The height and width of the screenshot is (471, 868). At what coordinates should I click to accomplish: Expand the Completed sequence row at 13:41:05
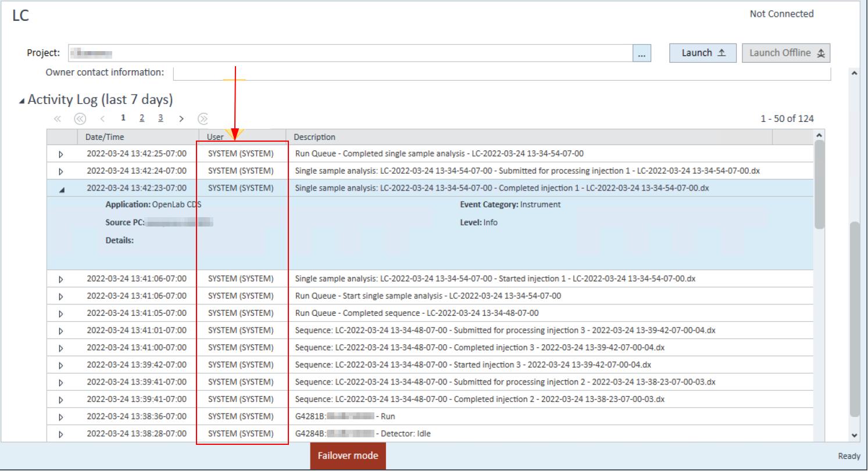[x=61, y=314]
